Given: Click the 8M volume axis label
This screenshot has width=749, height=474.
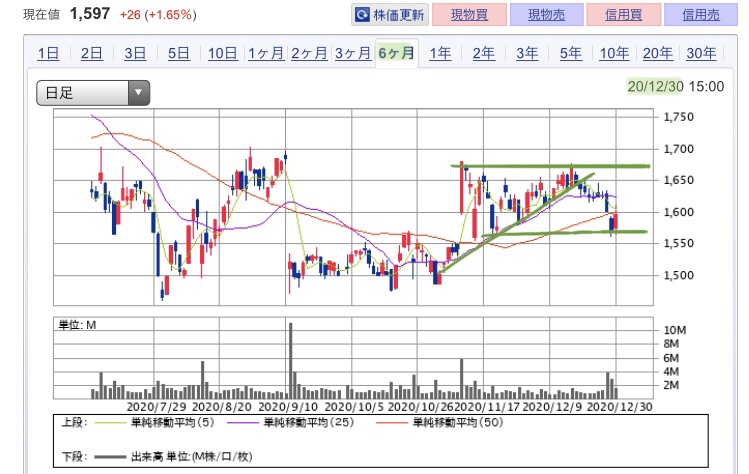Looking at the screenshot, I should click(x=671, y=344).
